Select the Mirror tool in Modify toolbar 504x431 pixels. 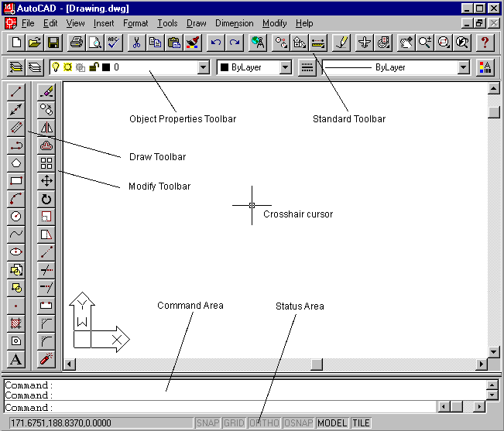(x=46, y=128)
